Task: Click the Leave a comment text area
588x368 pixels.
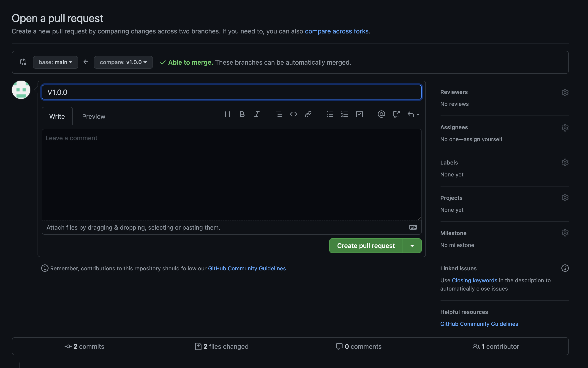Action: click(x=231, y=175)
